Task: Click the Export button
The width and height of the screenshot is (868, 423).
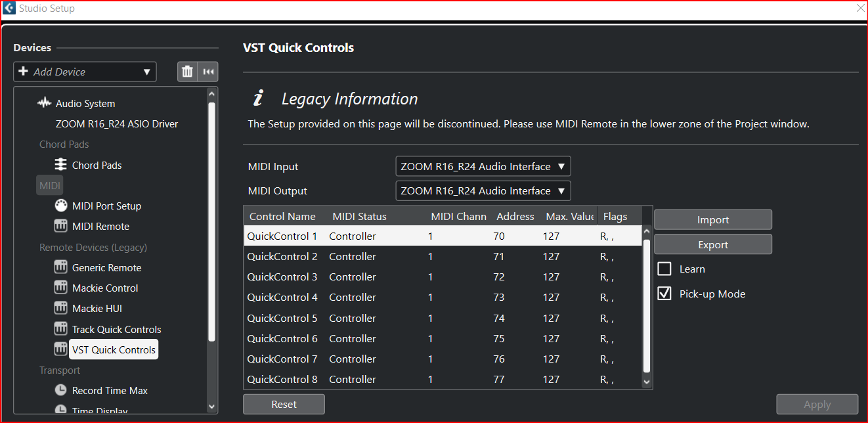Action: pyautogui.click(x=712, y=244)
